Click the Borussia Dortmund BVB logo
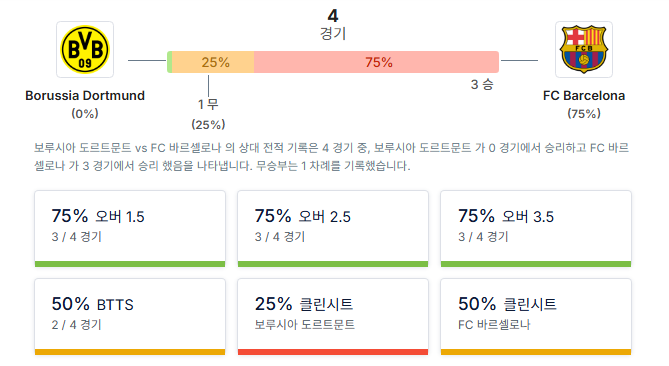The height and width of the screenshot is (366, 669). point(85,49)
